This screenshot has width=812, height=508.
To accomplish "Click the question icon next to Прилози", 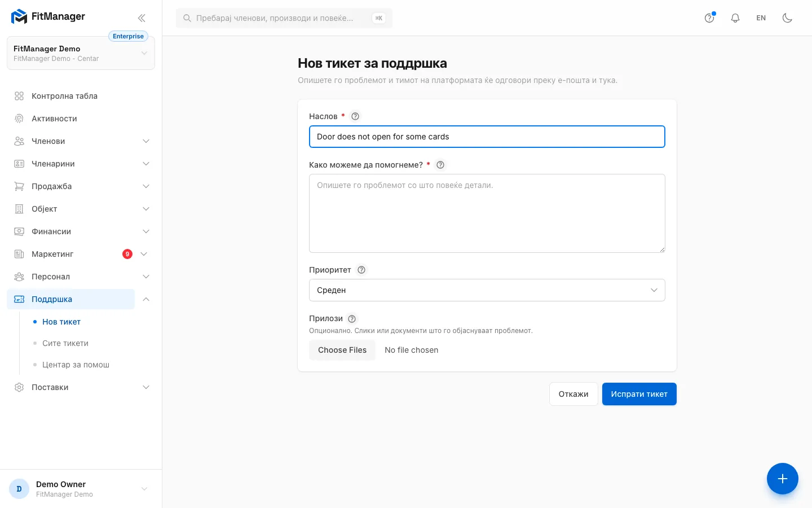I will tap(352, 318).
